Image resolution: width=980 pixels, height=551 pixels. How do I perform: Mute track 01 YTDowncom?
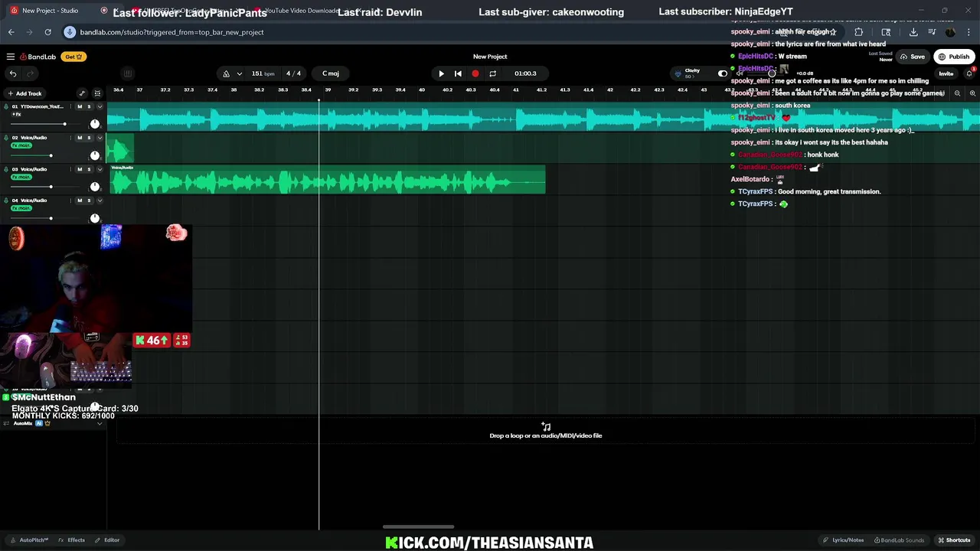tap(80, 106)
